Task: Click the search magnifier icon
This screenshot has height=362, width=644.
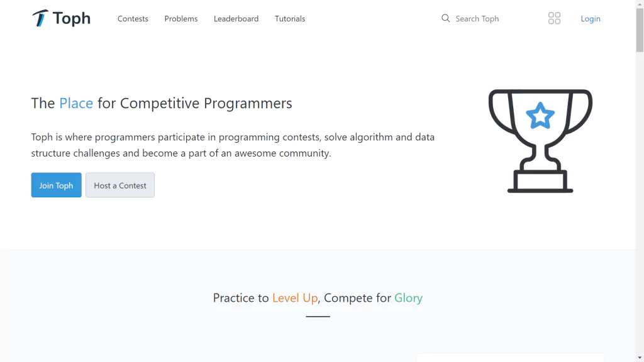Action: 446,18
